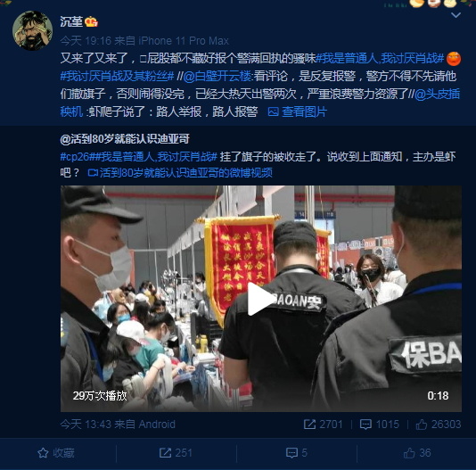Screen dimensions: 476x470
Task: Open hashtag #我讨厌肖战及其粉丝#
Action: tap(117, 76)
